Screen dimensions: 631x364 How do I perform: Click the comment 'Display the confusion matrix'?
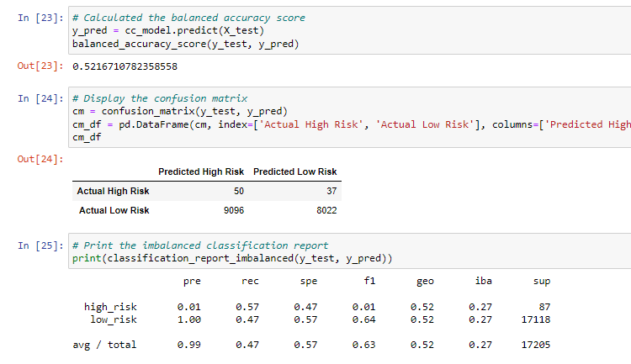tap(160, 98)
